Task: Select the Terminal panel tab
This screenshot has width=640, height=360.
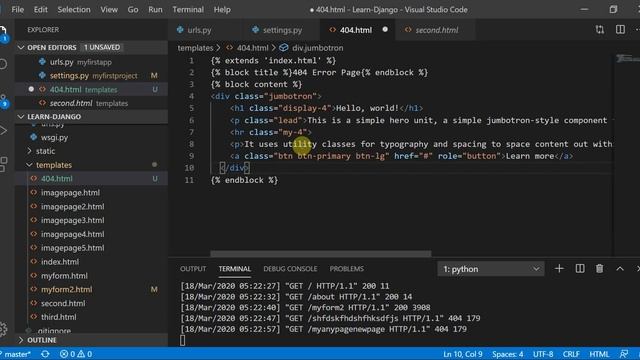Action: [x=234, y=269]
